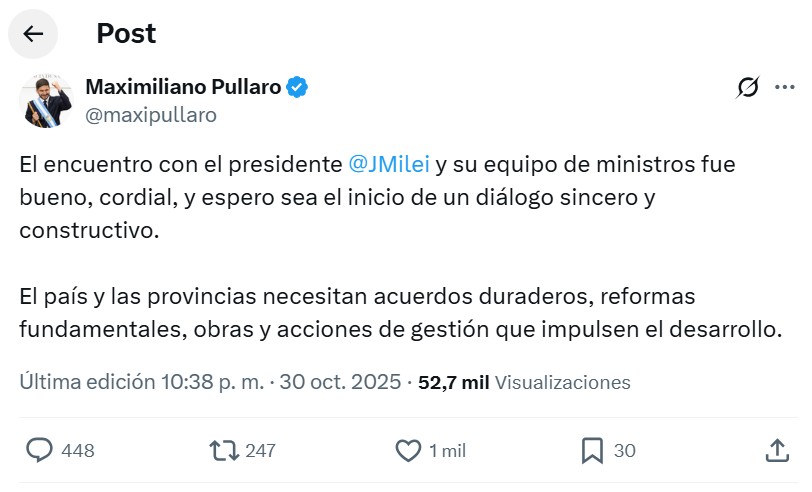Click the 1 mil likes count
The image size is (812, 492).
[447, 451]
